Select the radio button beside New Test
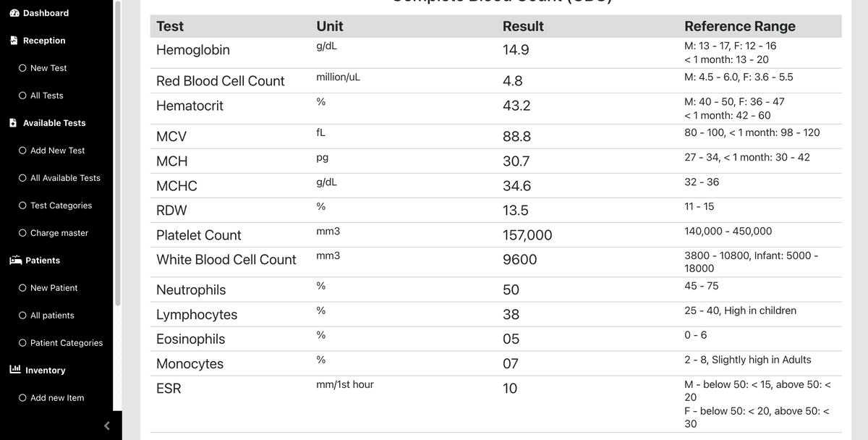This screenshot has width=868, height=440. pos(22,67)
